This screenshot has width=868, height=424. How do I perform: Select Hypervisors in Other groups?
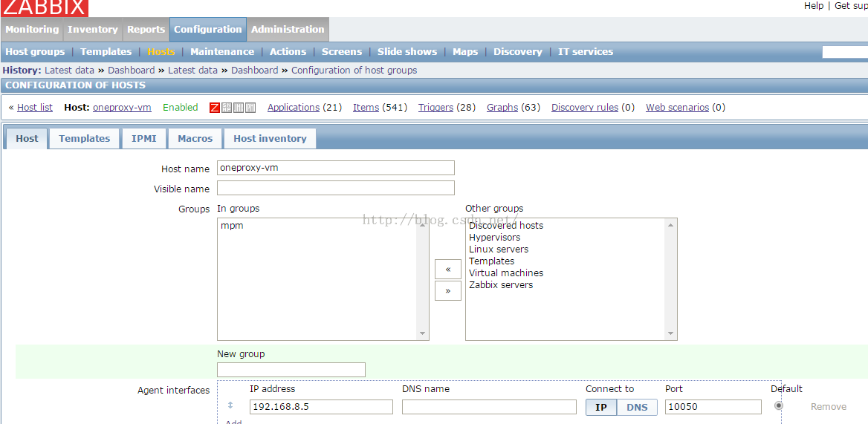point(494,238)
